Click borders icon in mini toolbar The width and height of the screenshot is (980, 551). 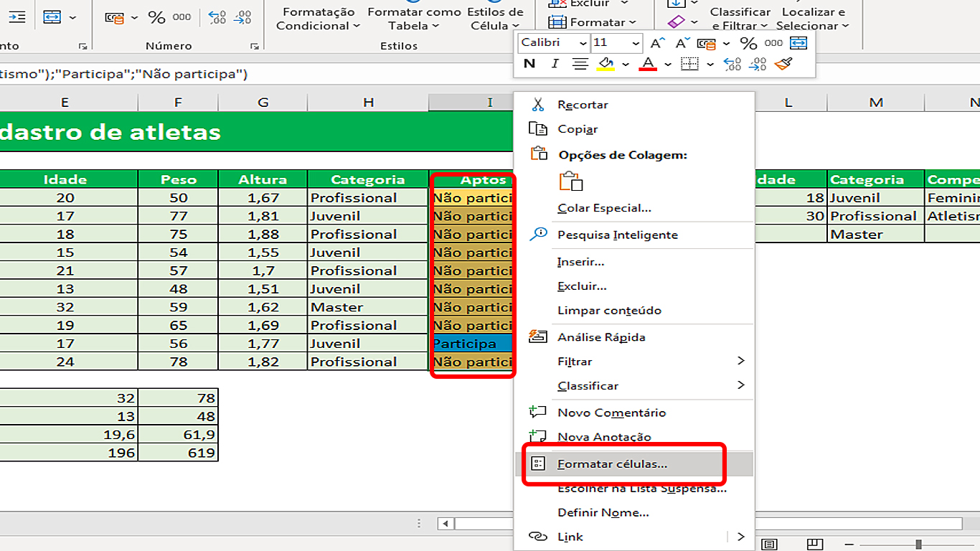click(x=689, y=64)
